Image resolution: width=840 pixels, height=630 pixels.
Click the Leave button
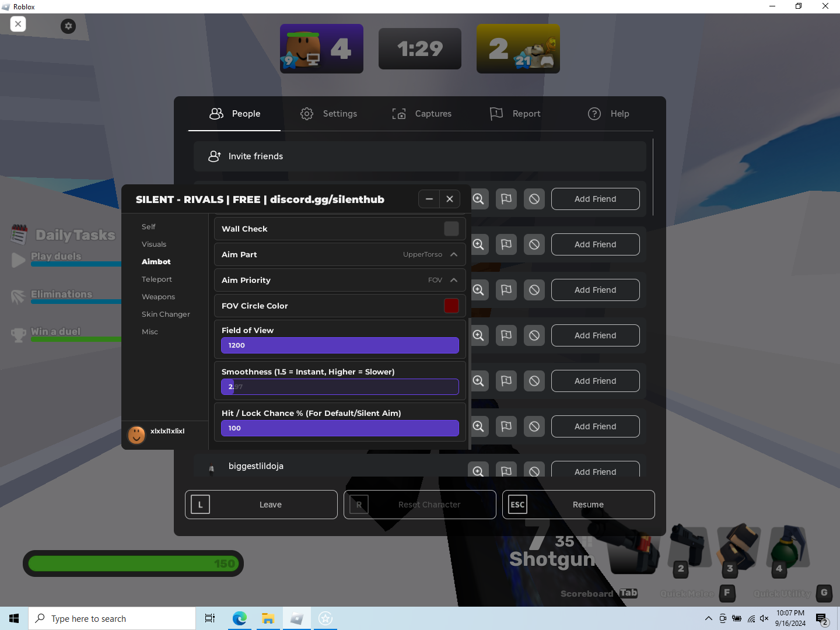click(x=261, y=505)
